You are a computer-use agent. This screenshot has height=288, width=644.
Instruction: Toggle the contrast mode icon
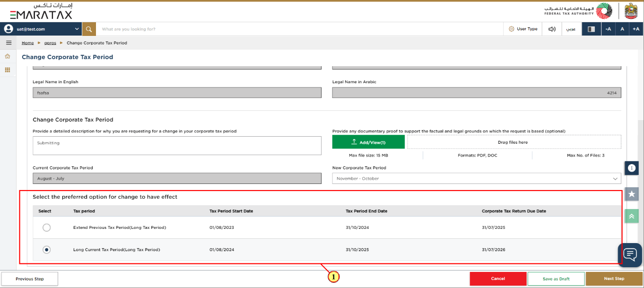pyautogui.click(x=591, y=29)
